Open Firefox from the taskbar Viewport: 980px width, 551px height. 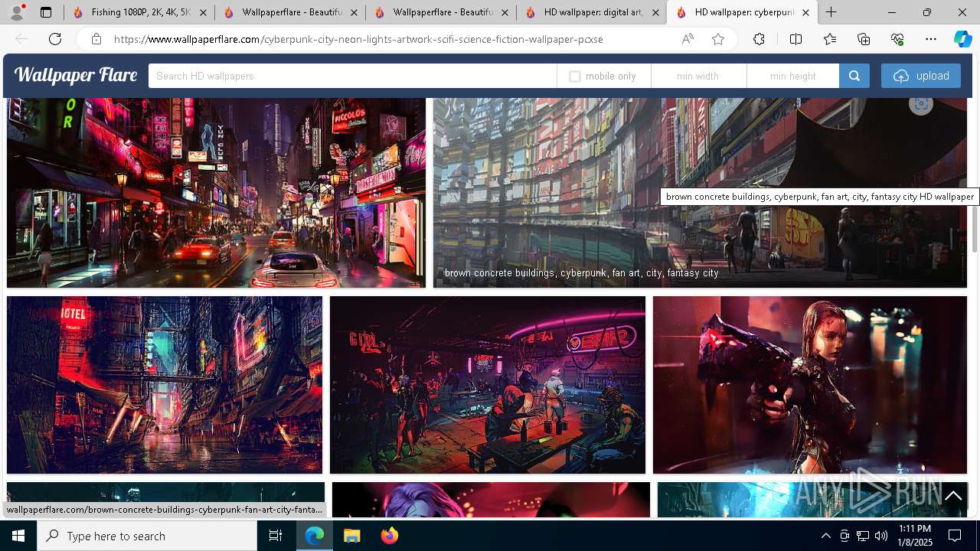(390, 536)
